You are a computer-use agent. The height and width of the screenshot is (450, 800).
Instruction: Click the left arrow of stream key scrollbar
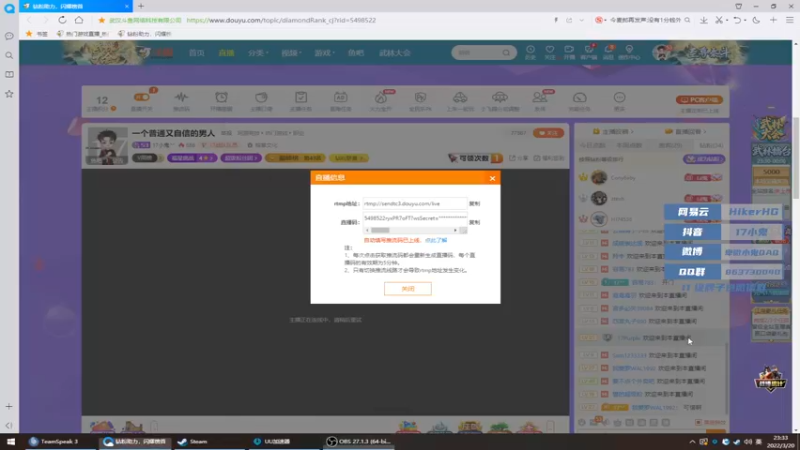pos(367,231)
